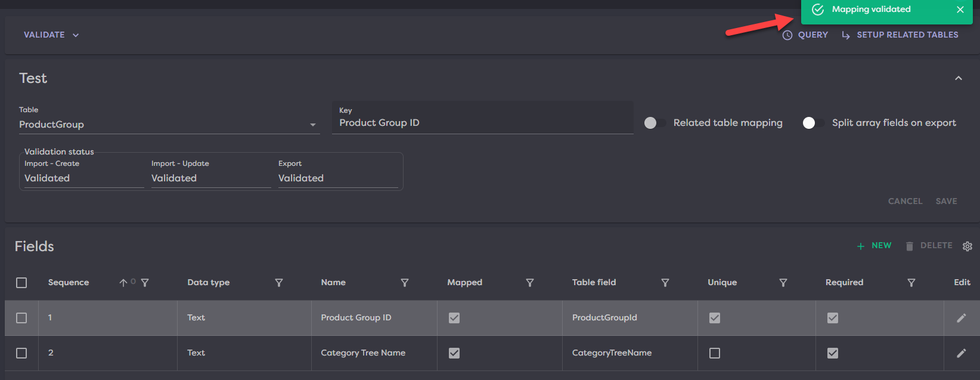
Task: Select the row checkbox for sequence 2
Action: click(21, 353)
